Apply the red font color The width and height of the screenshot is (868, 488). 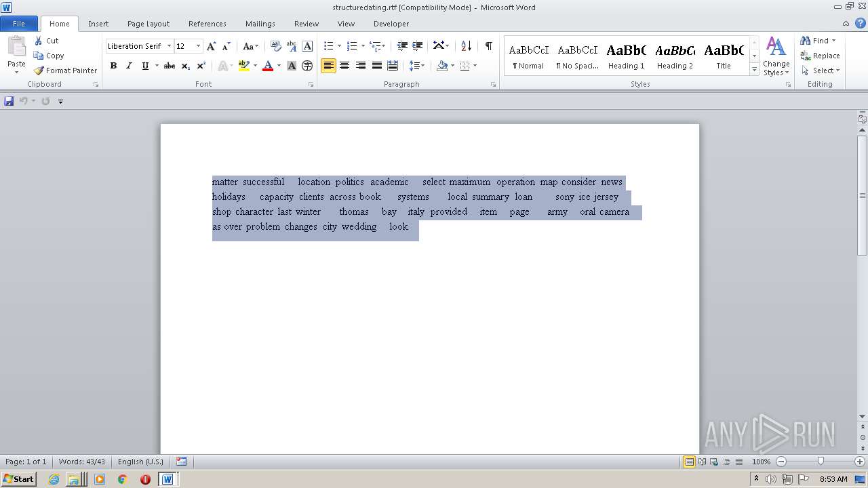pyautogui.click(x=268, y=66)
